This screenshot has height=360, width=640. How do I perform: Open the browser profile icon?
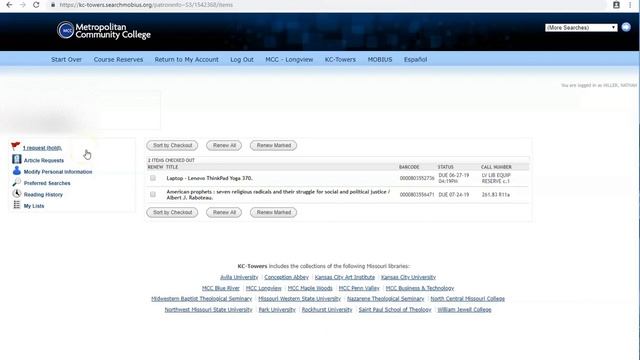(616, 5)
